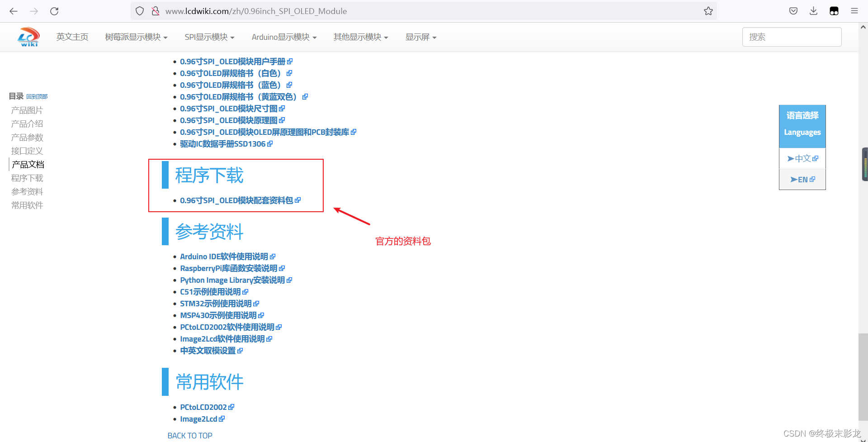The image size is (868, 442).
Task: Open the browser hamburger menu
Action: (x=854, y=11)
